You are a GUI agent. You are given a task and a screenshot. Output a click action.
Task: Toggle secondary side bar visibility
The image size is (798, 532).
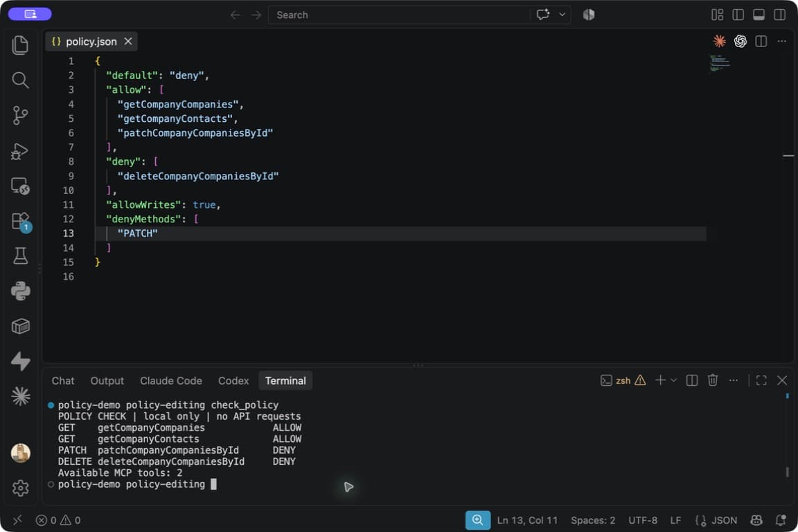[780, 15]
